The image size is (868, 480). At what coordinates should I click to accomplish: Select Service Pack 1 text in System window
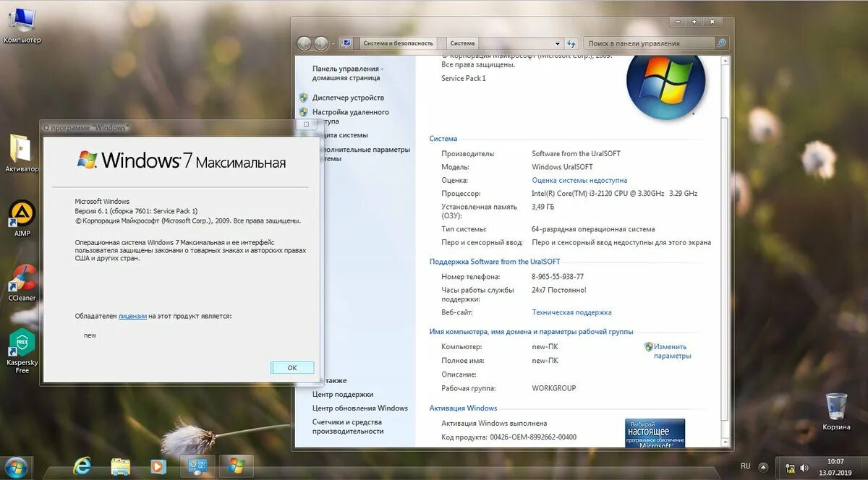(464, 78)
